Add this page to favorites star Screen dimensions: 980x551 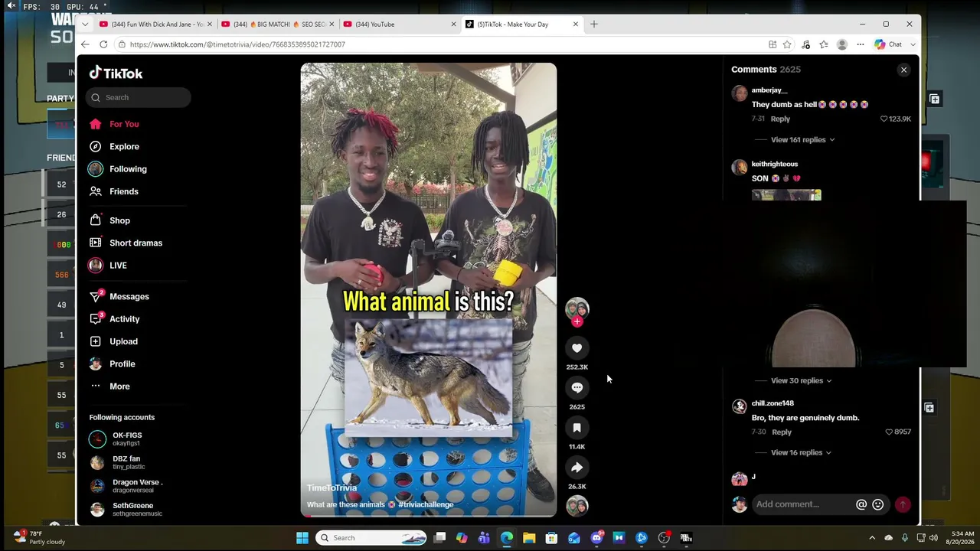[x=786, y=44]
